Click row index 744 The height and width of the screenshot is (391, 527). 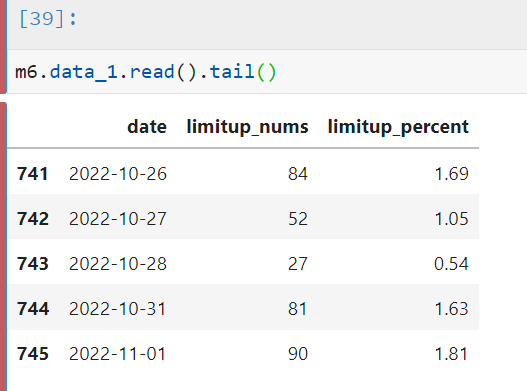click(33, 309)
